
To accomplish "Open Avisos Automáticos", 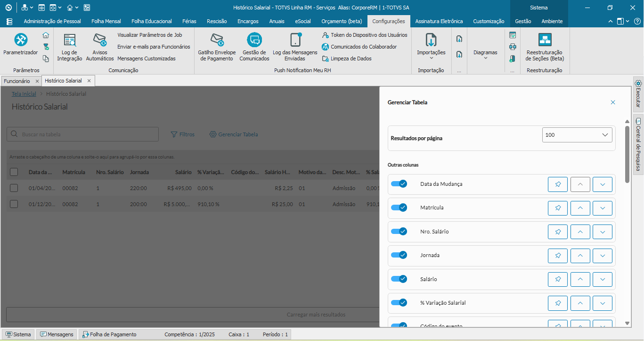I will coord(100,48).
